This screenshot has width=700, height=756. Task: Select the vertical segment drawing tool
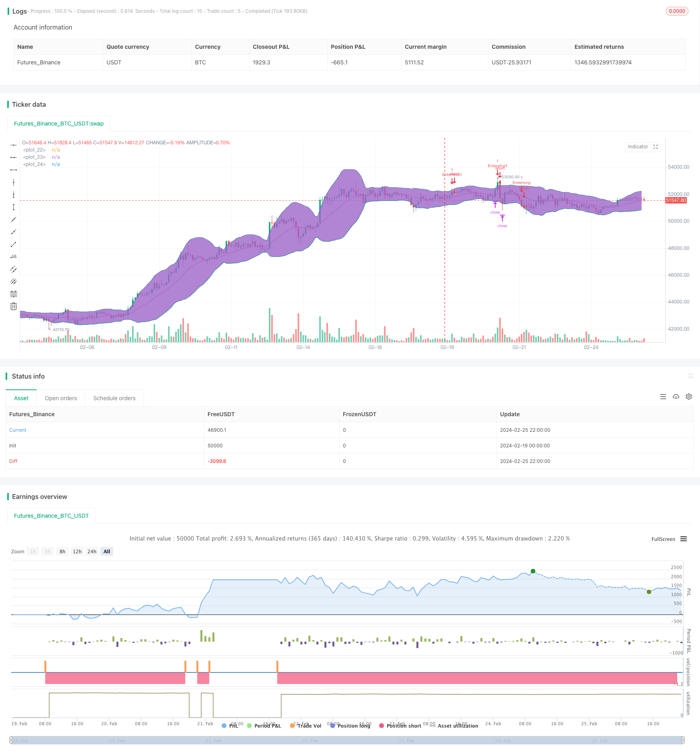point(14,207)
